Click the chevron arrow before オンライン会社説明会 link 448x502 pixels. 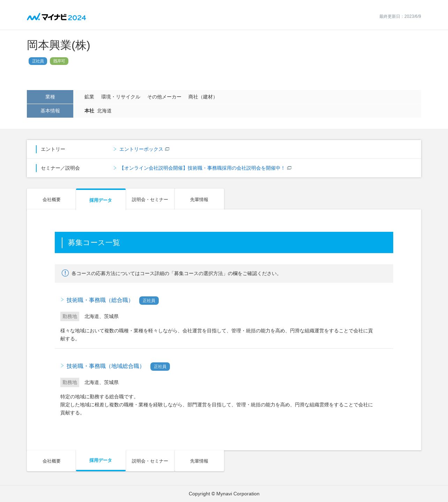pos(115,168)
